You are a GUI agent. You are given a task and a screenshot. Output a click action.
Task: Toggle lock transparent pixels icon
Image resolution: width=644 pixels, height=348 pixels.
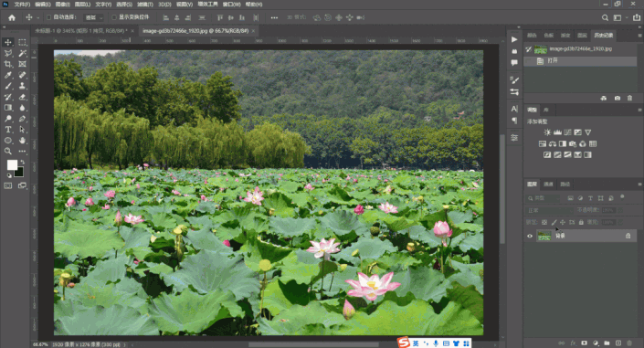[x=544, y=222]
